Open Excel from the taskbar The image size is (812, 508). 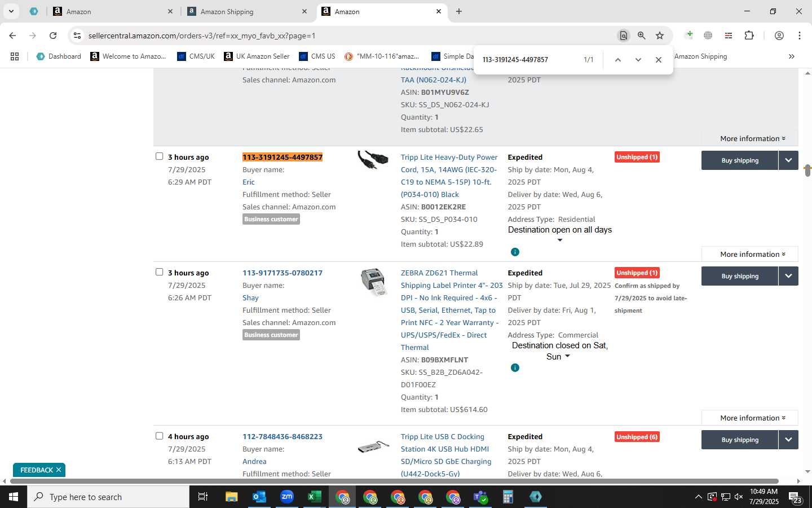(314, 497)
